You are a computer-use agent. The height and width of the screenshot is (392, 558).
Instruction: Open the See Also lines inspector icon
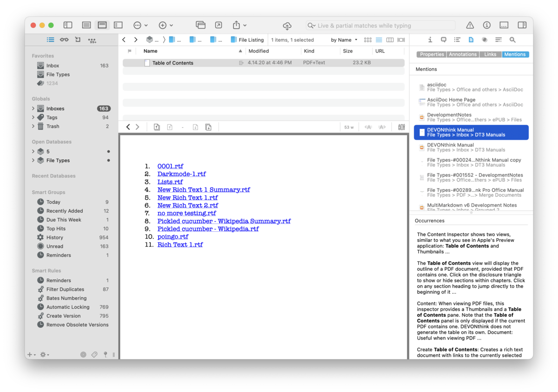point(498,40)
